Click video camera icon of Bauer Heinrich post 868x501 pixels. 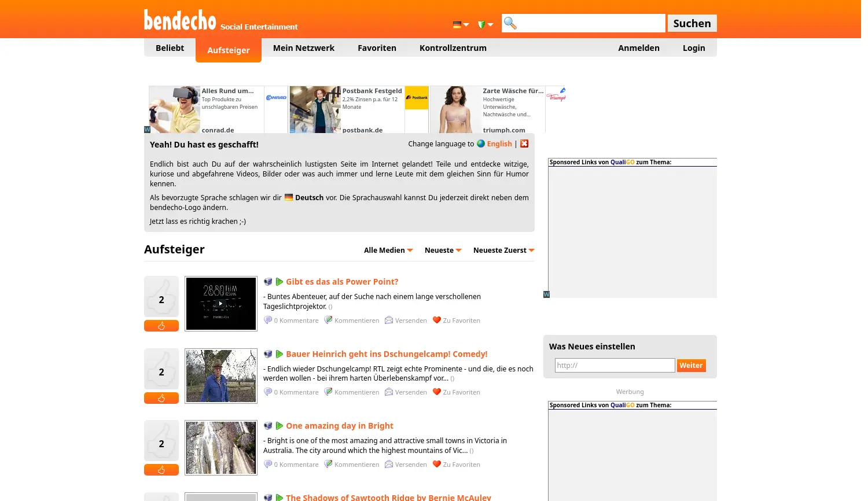point(268,354)
